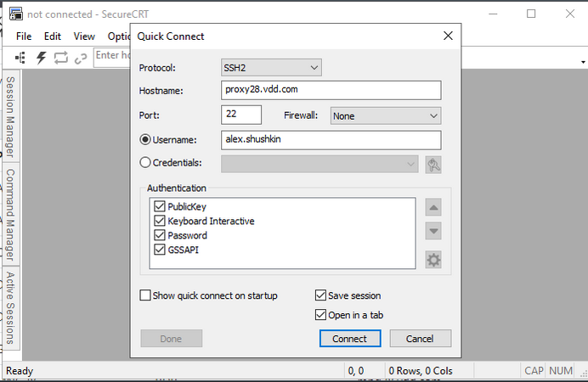This screenshot has height=382, width=588.
Task: Click the Disconnect chain-link toolbar icon
Action: [x=81, y=58]
